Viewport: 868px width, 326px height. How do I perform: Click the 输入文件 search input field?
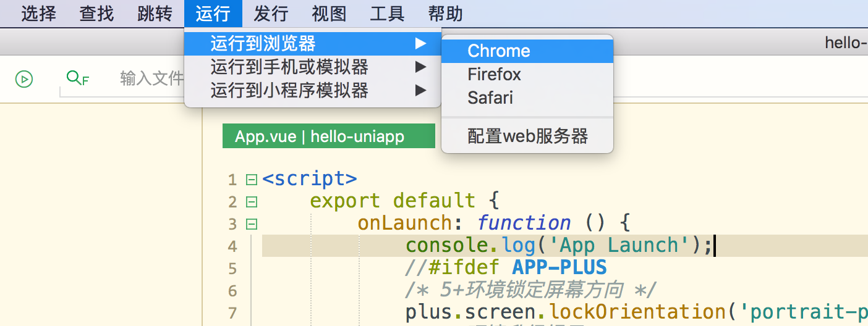tap(151, 78)
